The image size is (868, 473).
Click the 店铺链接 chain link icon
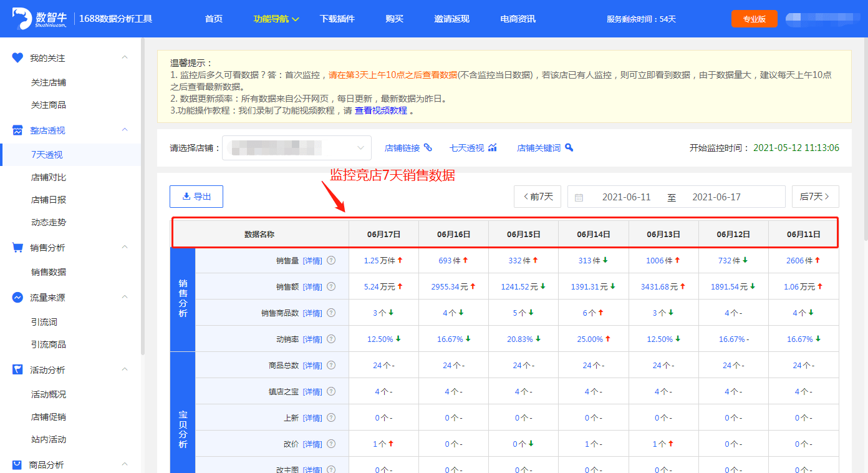[428, 148]
